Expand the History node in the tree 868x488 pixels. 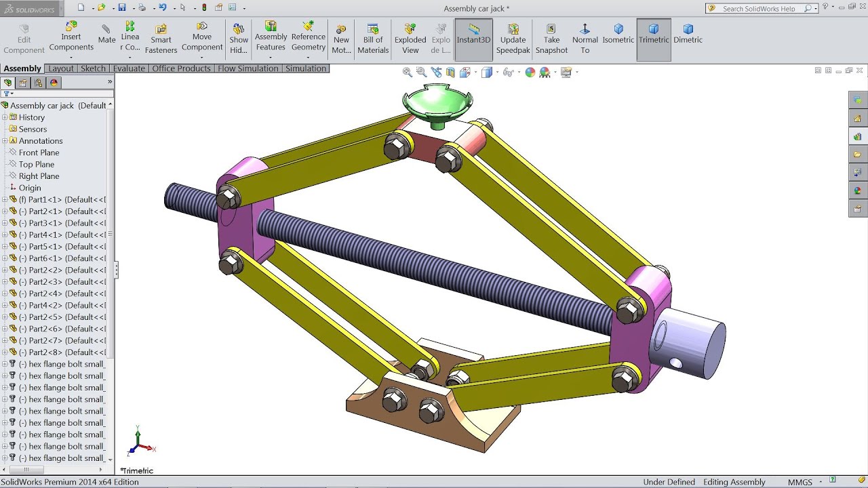[5, 117]
